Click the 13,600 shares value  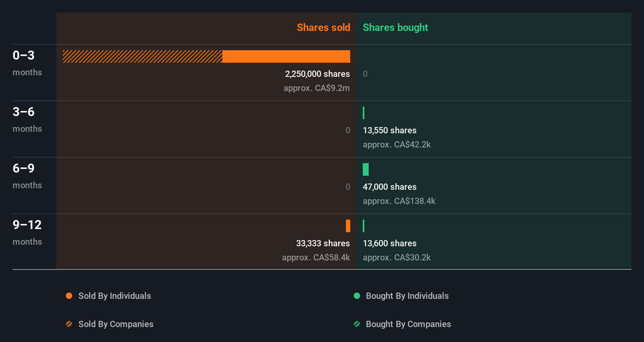pos(389,243)
